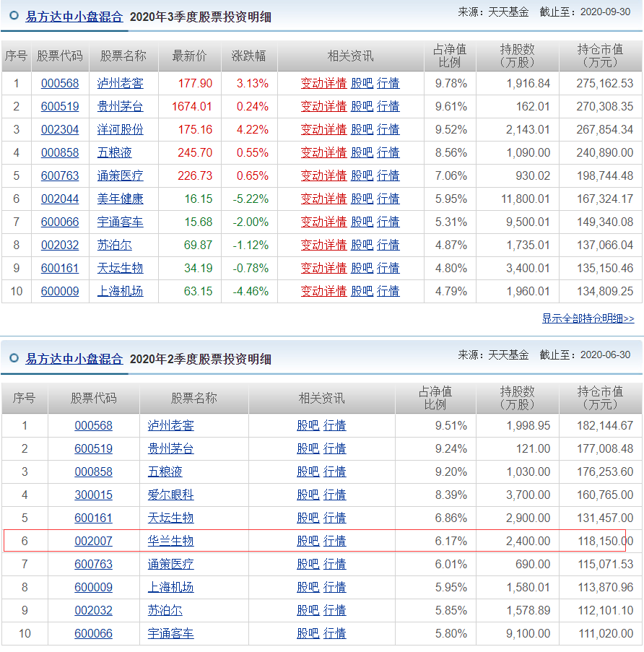Open 苏泊尔 name in Q3 table
Screen dimensions: 644x652
[114, 245]
